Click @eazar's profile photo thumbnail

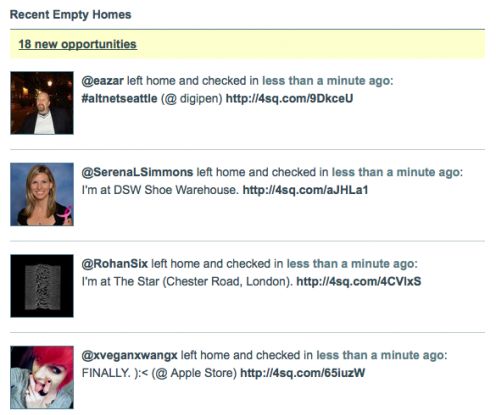[x=42, y=103]
